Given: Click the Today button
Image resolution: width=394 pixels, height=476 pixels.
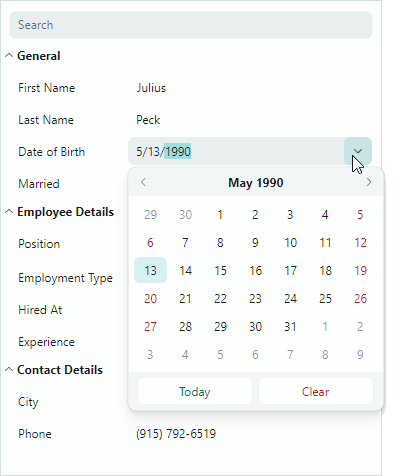Looking at the screenshot, I should [195, 391].
